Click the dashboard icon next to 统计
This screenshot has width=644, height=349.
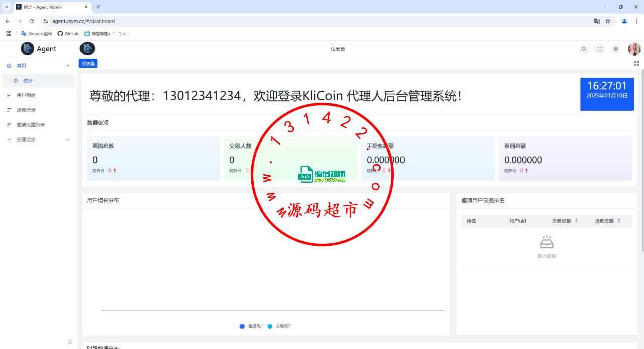(x=16, y=81)
